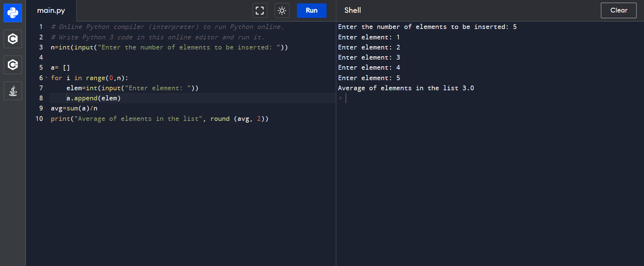Collapse the for loop on line 6

point(46,78)
